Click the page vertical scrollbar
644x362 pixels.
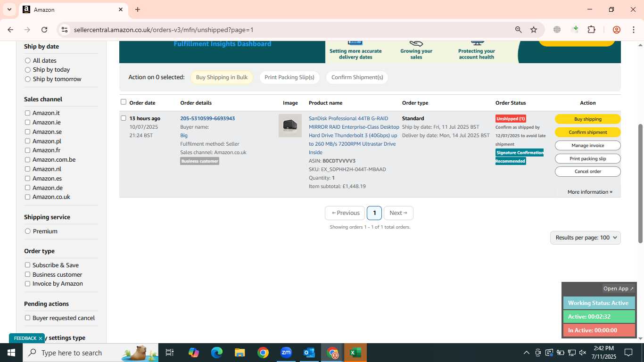640,184
